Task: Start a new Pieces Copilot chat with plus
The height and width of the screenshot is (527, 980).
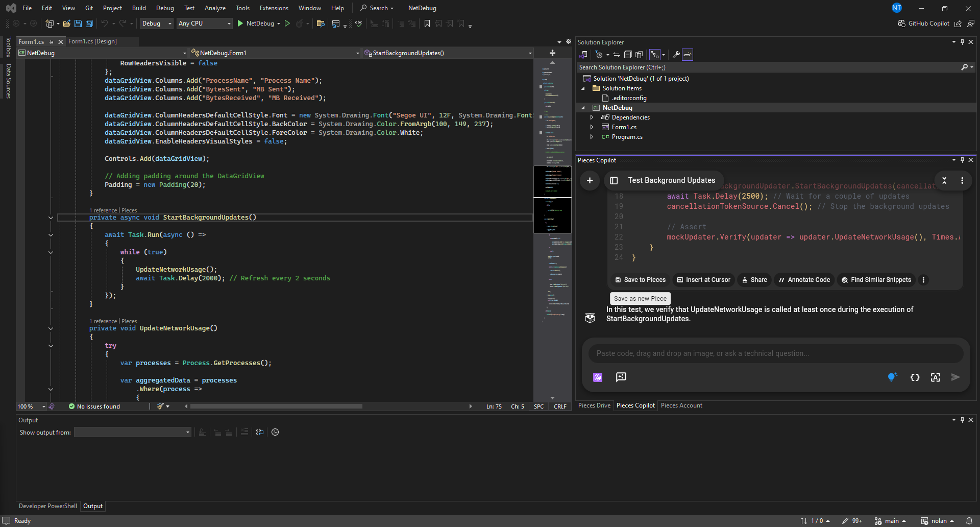Action: point(590,180)
